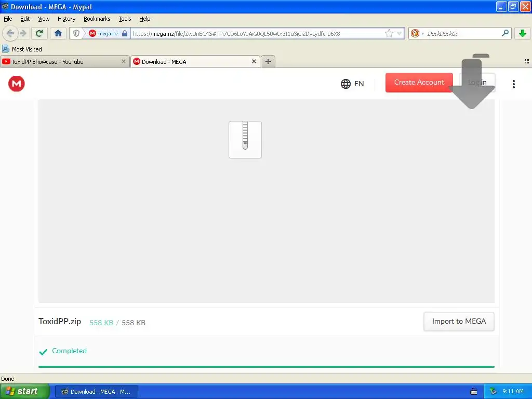532x399 pixels.
Task: Open the History menu
Action: pos(66,19)
